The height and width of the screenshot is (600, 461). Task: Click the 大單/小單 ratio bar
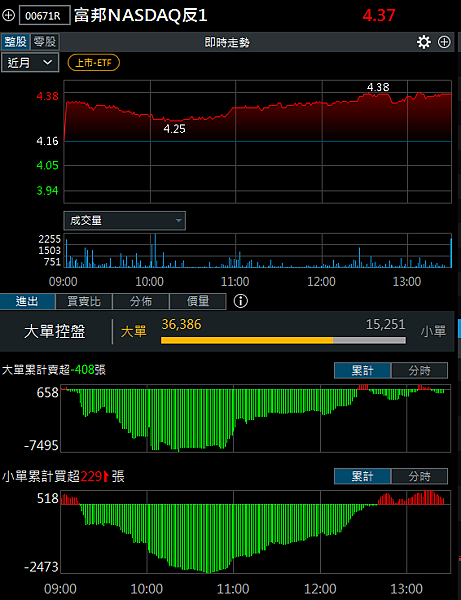click(x=283, y=340)
